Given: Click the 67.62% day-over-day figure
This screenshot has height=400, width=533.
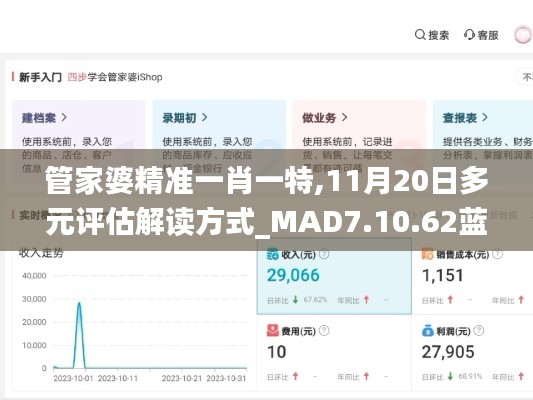Looking at the screenshot, I should 315,300.
